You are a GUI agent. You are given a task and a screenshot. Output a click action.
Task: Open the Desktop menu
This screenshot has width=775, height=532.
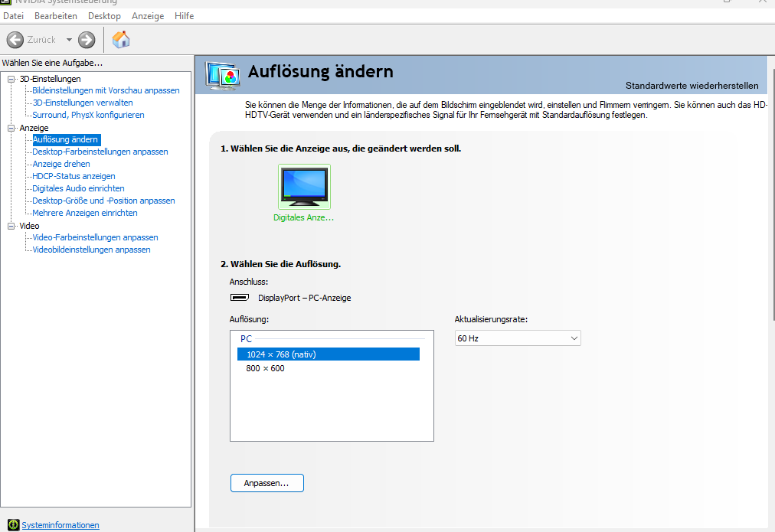click(104, 16)
